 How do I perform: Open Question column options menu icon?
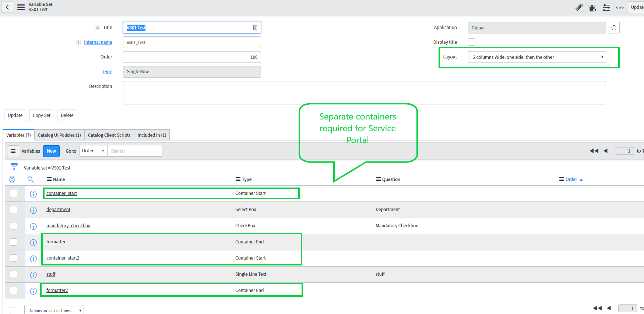[378, 179]
